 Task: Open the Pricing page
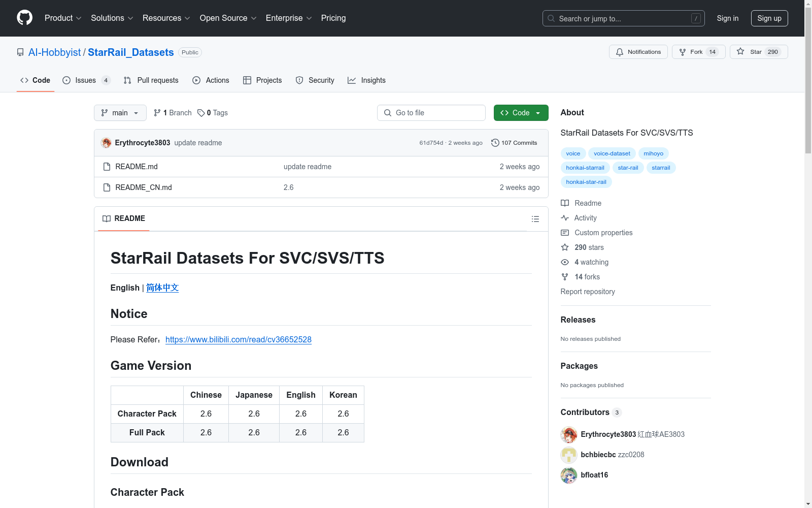(333, 18)
